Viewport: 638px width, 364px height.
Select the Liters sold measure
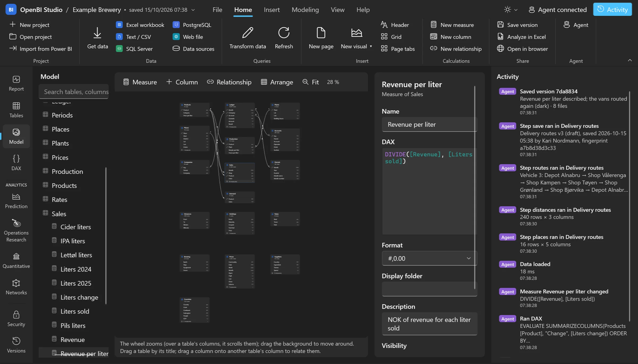click(75, 311)
